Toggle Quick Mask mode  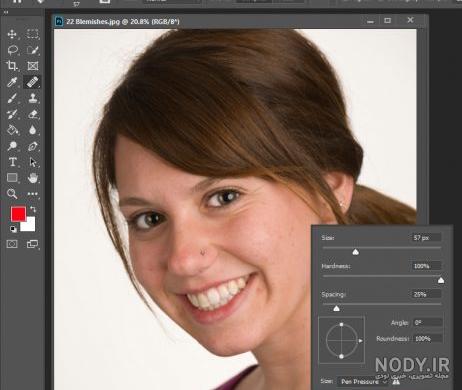[12, 244]
